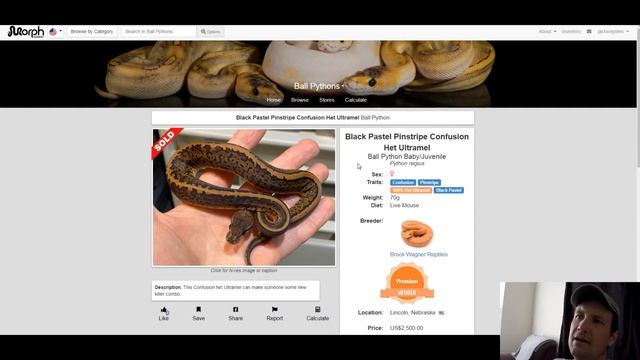Image resolution: width=640 pixels, height=360 pixels.
Task: Open the Browse by Category menu
Action: (x=92, y=31)
